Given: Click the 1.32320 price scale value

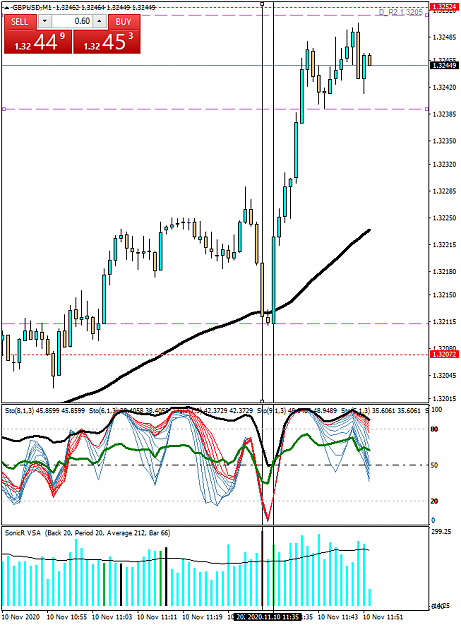Looking at the screenshot, I should pyautogui.click(x=444, y=165).
